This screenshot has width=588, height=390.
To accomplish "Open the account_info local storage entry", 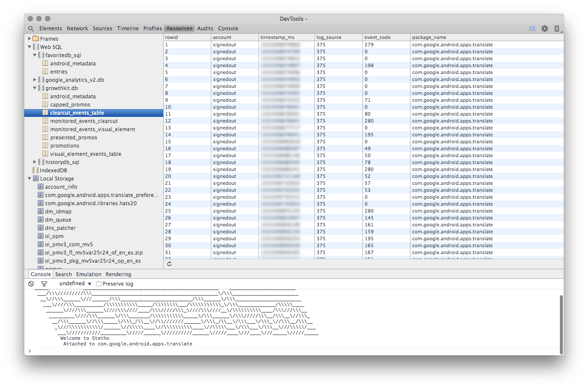I will [61, 187].
